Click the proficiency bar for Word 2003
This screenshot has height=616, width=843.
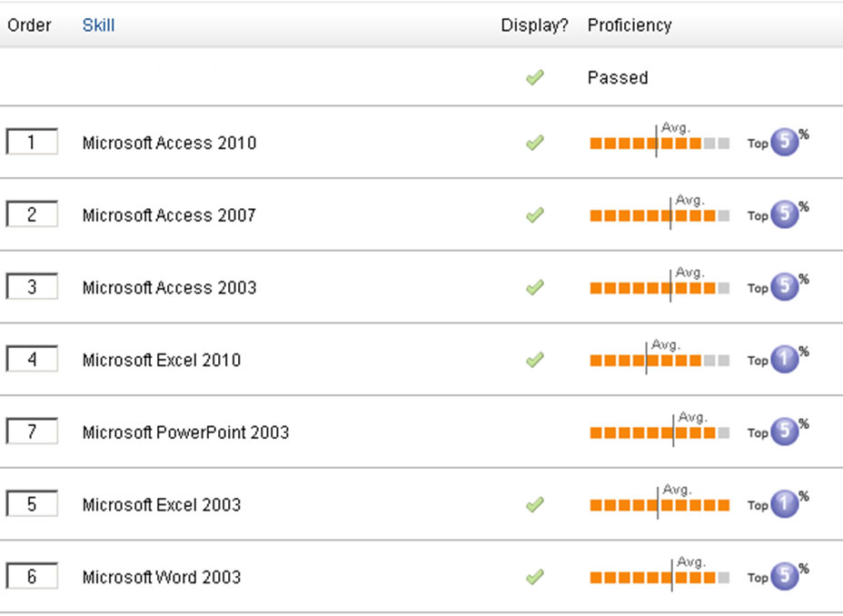[x=660, y=577]
